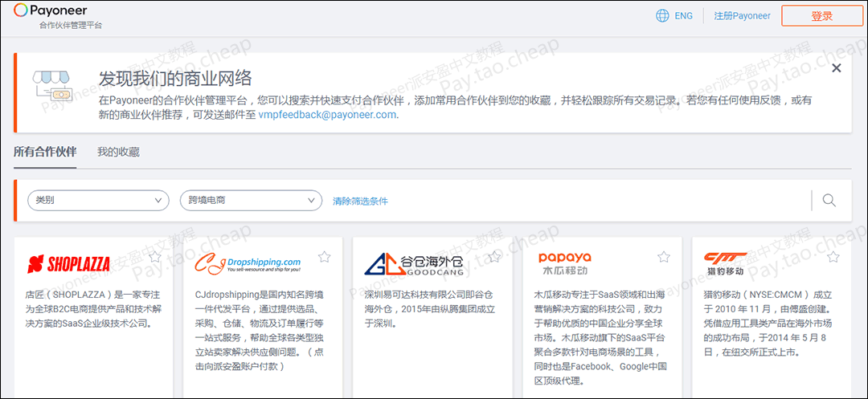Image resolution: width=868 pixels, height=399 pixels.
Task: Click the 猎豹移动 CM logo
Action: click(x=727, y=264)
